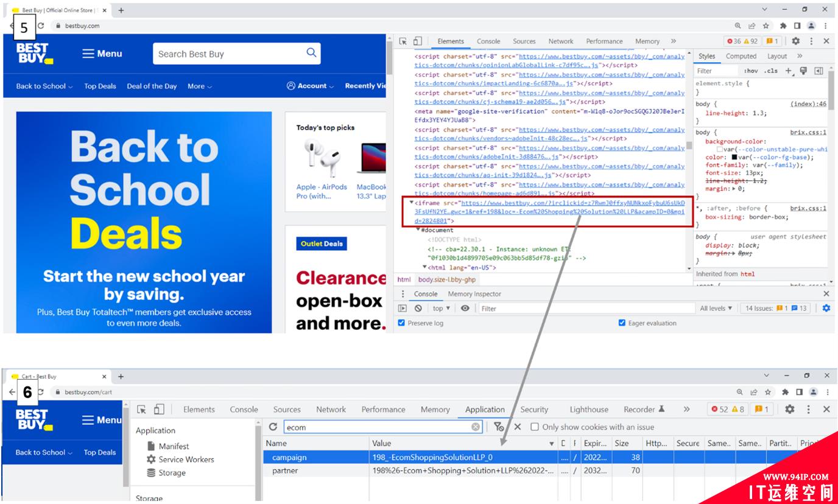Image resolution: width=838 pixels, height=504 pixels.
Task: Click the 14 Issues button in console toolbar
Action: (775, 309)
